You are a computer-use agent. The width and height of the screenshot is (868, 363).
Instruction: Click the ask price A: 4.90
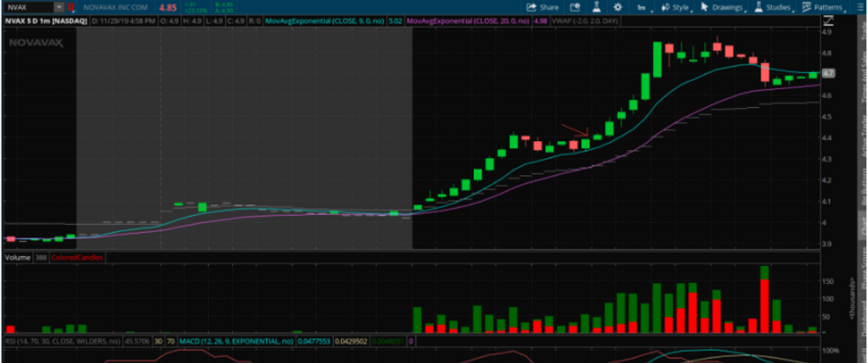tap(224, 11)
